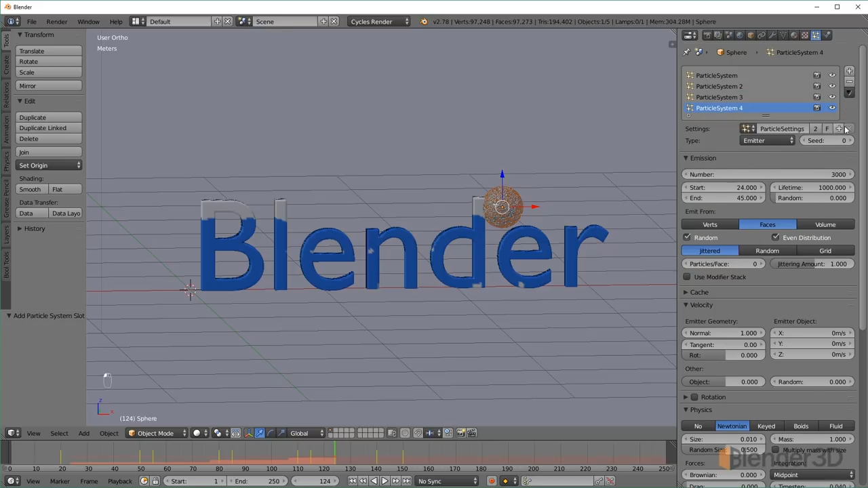Open the Object properties cube icon
Viewport: 868px width, 488px height.
[x=751, y=35]
